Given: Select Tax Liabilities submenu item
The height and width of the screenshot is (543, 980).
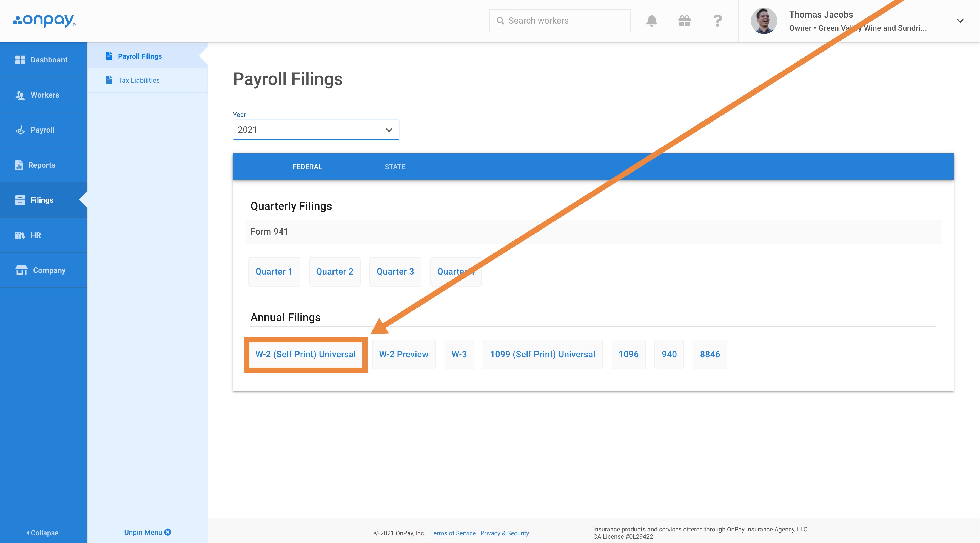Looking at the screenshot, I should [148, 80].
